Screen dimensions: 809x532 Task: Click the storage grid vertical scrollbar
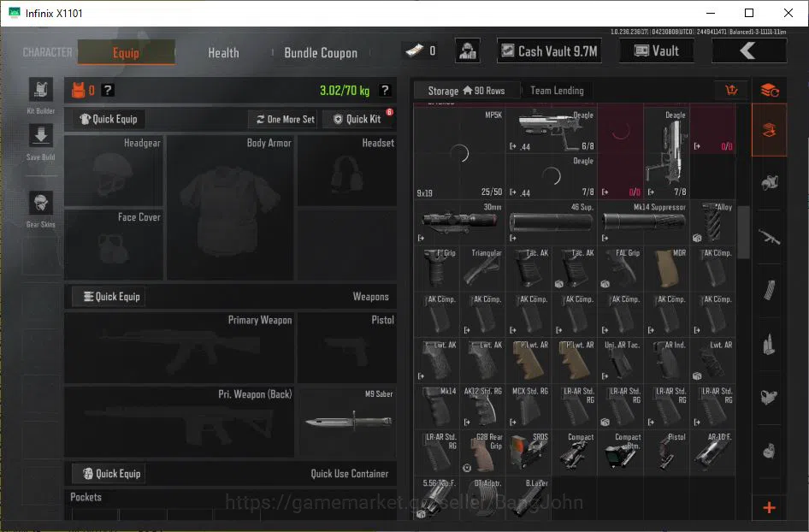coord(743,232)
